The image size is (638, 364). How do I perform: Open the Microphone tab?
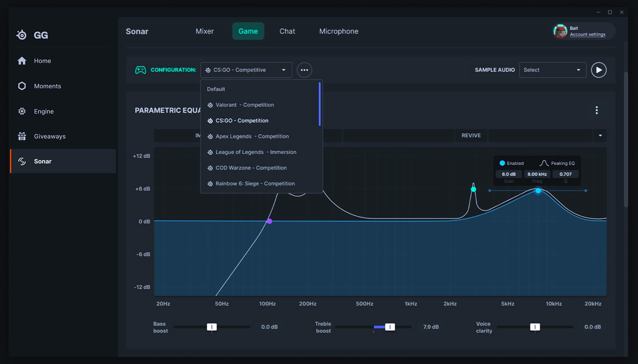pos(339,31)
